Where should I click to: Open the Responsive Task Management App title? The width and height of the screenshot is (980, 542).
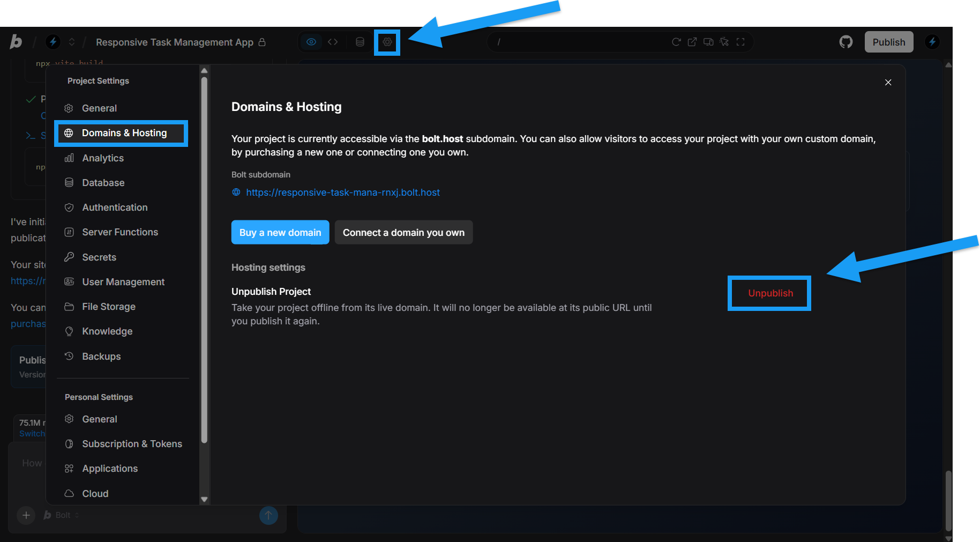pyautogui.click(x=175, y=42)
